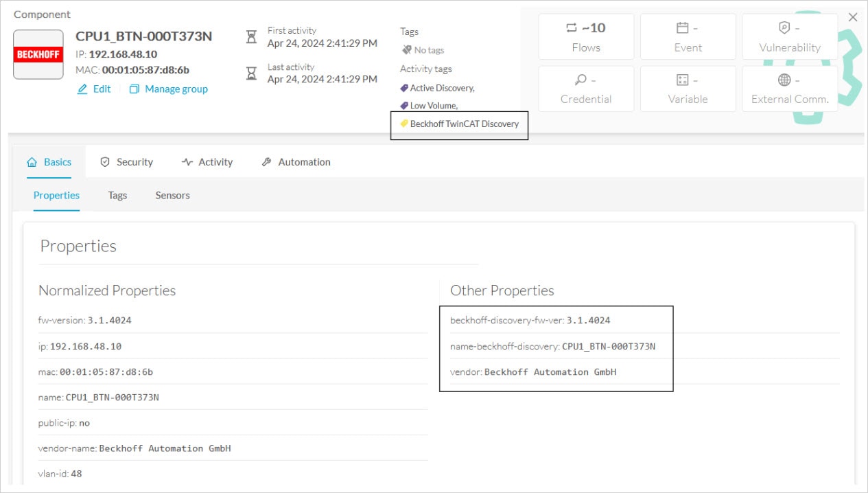868x493 pixels.
Task: Switch to the Activity tab
Action: 207,162
